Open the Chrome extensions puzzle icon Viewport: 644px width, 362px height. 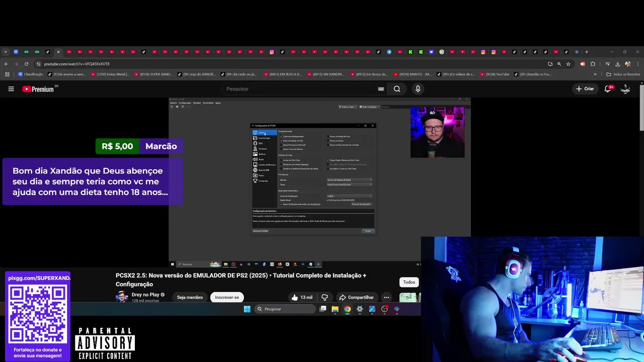pyautogui.click(x=593, y=64)
